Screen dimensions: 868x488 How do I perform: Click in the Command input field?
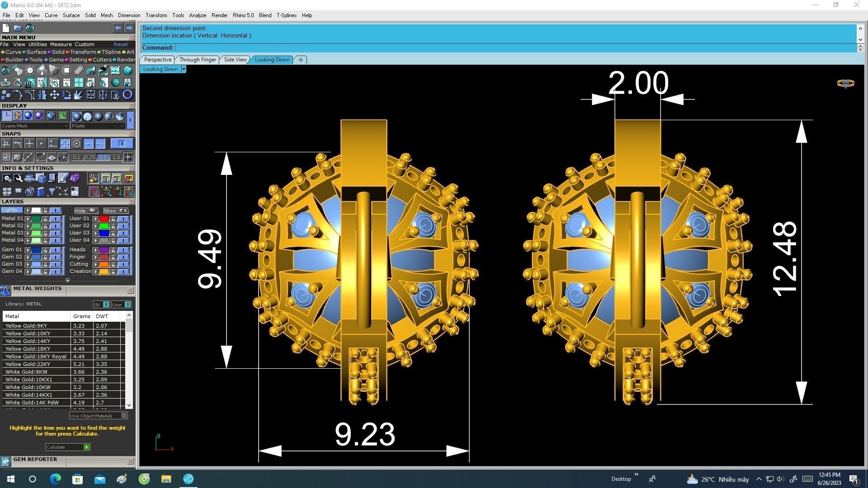515,47
